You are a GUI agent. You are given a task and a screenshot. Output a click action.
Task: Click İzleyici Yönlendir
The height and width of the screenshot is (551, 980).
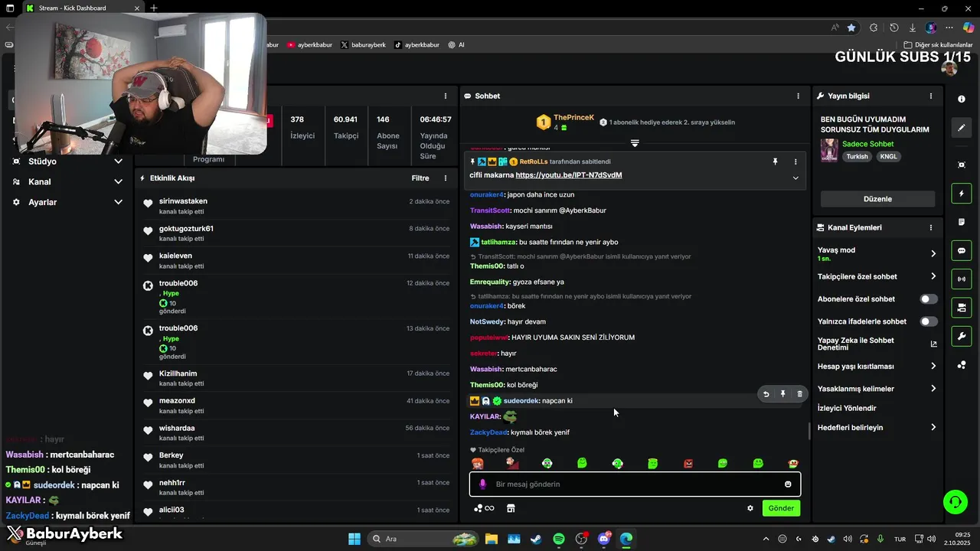pos(847,408)
